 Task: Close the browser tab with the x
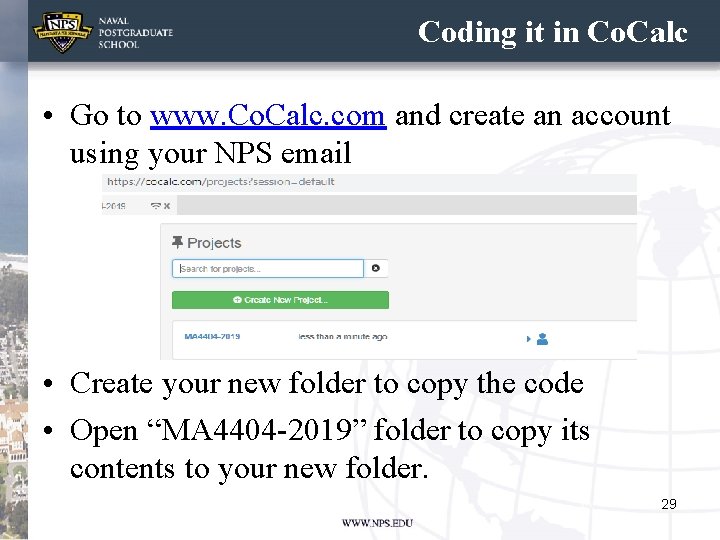click(167, 206)
